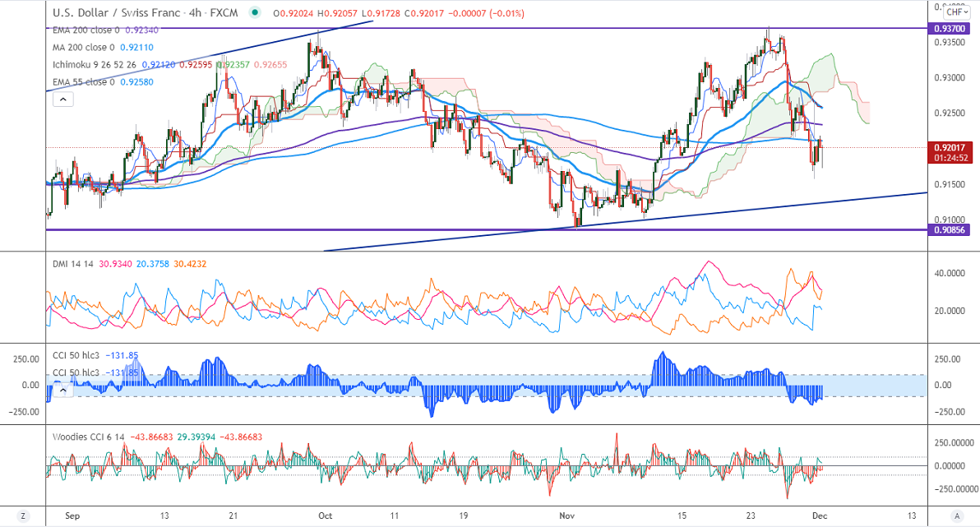The image size is (980, 527).
Task: Select the MA 200 close 0 legend
Action: (84, 48)
